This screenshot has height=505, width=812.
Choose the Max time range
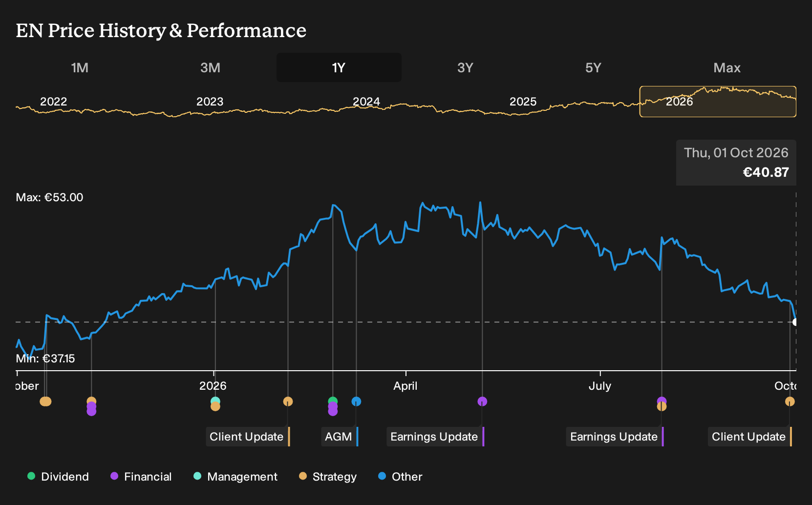point(727,67)
